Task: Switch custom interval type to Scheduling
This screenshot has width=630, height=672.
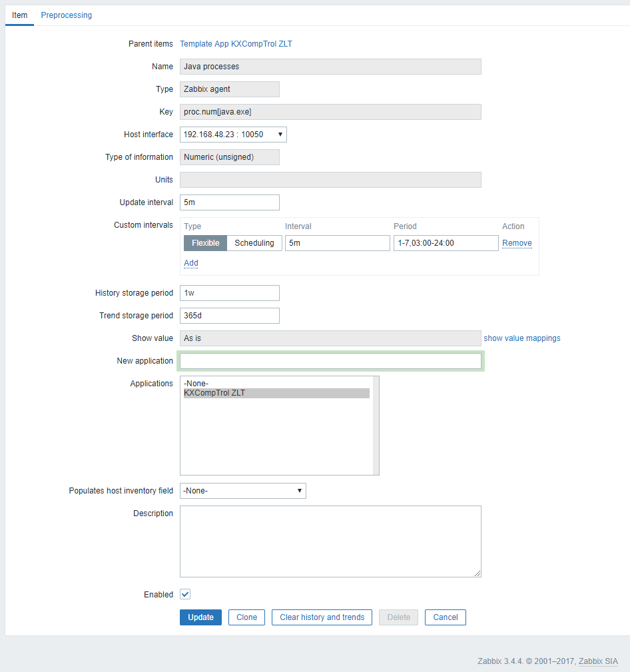Action: tap(254, 243)
